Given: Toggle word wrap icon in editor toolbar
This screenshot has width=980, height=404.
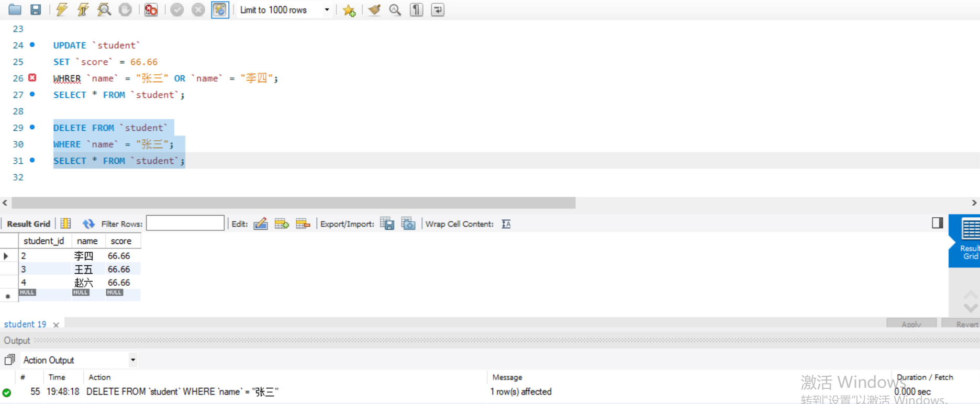Looking at the screenshot, I should point(438,9).
